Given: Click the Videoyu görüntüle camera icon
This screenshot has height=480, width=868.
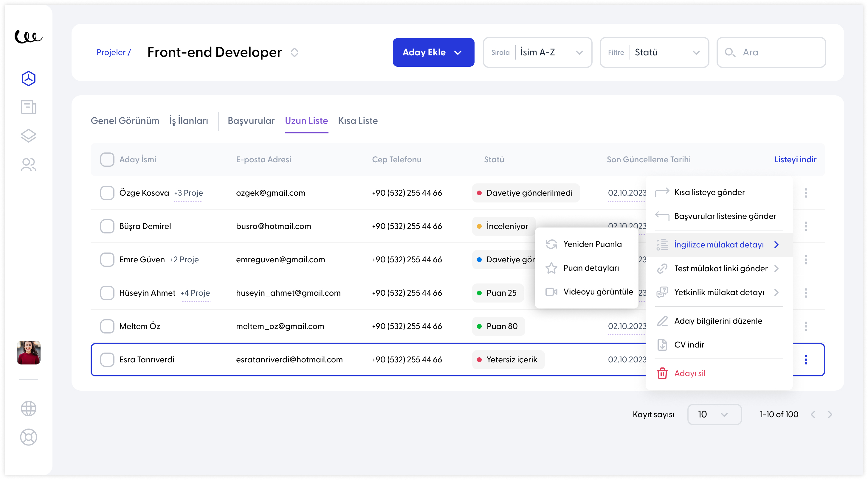Looking at the screenshot, I should 551,292.
